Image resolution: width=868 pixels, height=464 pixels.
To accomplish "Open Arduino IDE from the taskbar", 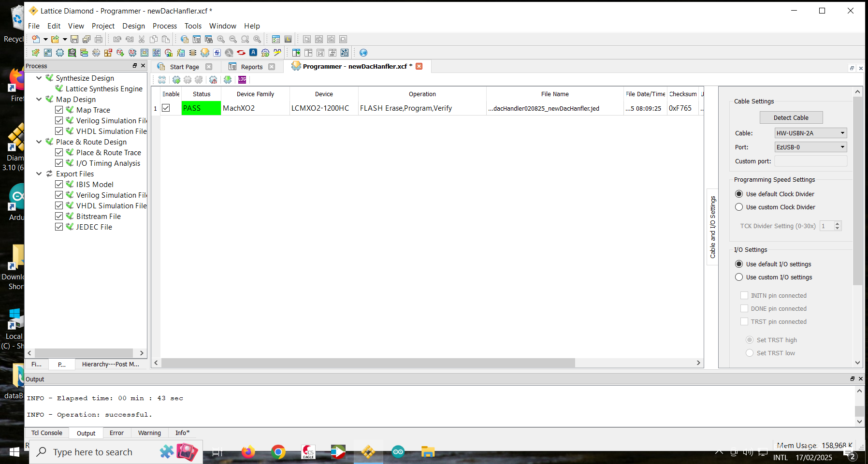I will (398, 452).
